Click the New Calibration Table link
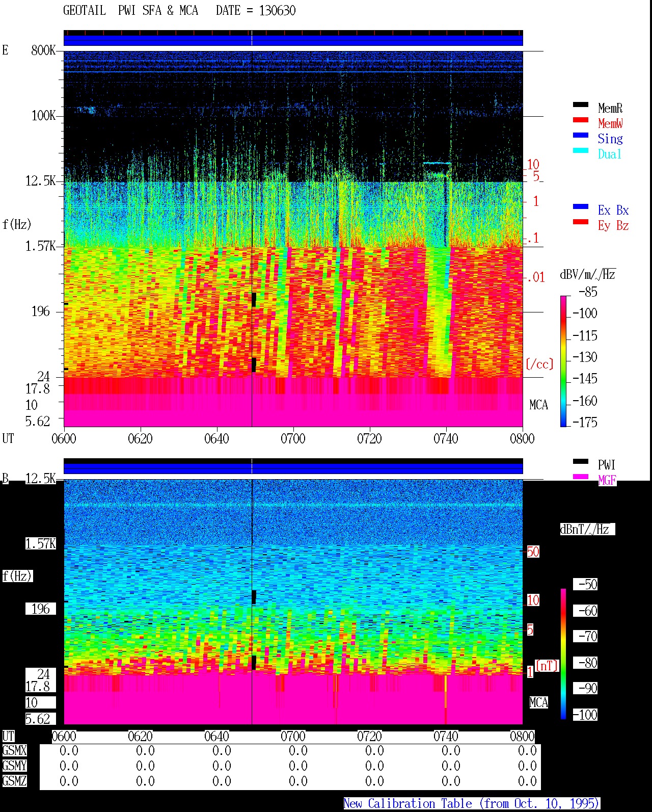Image resolution: width=652 pixels, height=812 pixels. coord(471,804)
